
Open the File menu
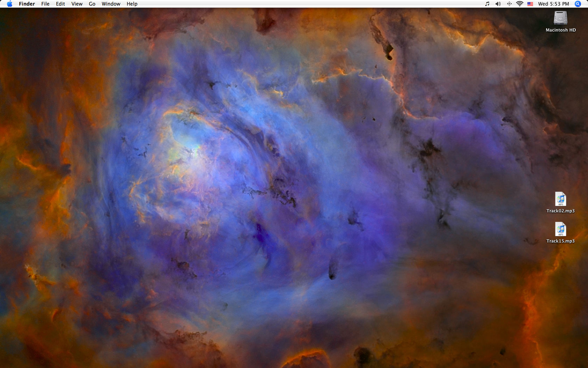click(45, 4)
